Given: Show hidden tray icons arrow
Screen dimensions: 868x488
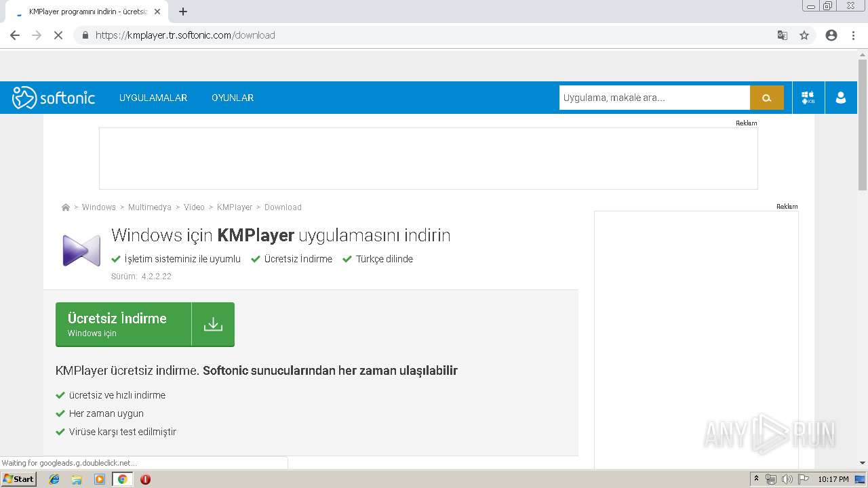Looking at the screenshot, I should coord(756,479).
